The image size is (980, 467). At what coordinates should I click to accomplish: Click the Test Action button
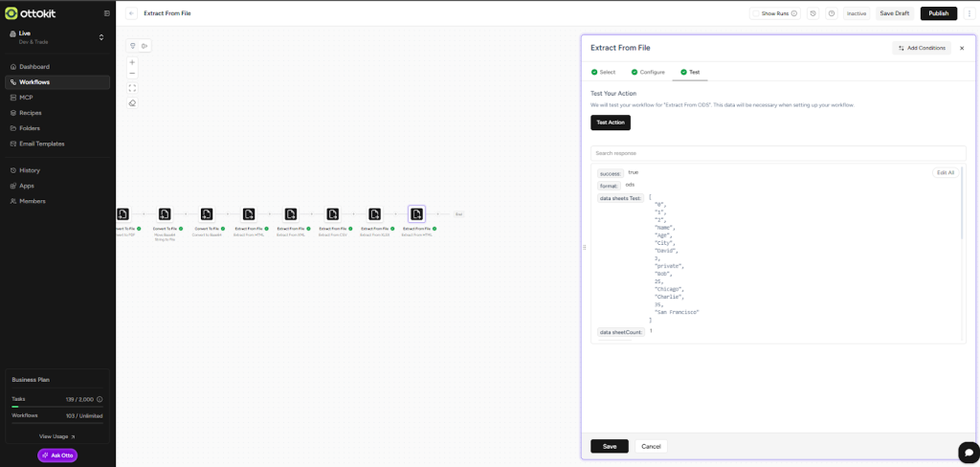[x=611, y=122]
